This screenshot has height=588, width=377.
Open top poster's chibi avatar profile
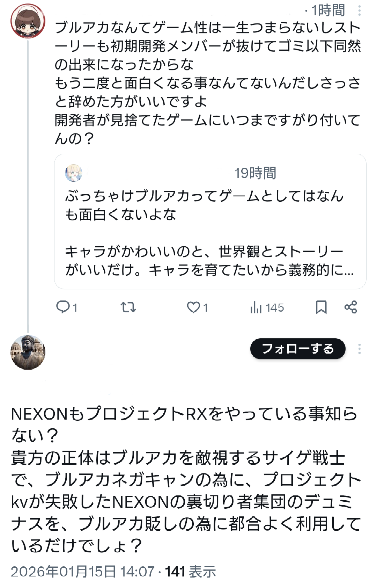point(28,21)
